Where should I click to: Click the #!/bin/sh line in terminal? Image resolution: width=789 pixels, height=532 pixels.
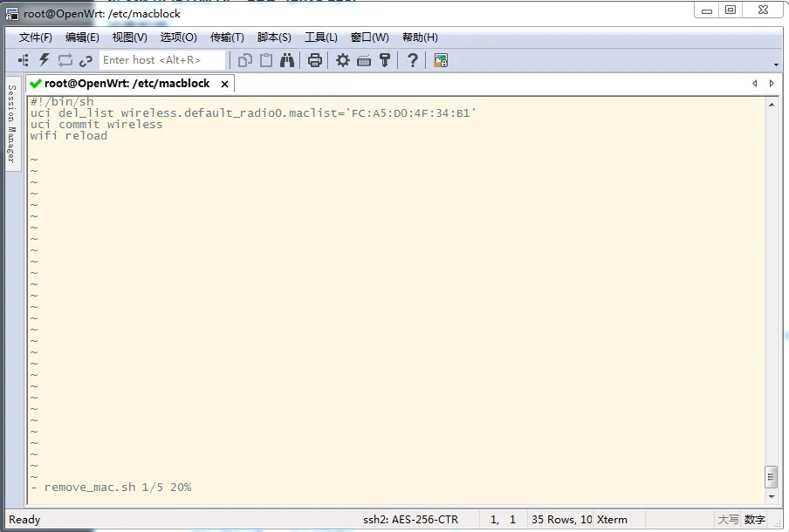[x=62, y=101]
